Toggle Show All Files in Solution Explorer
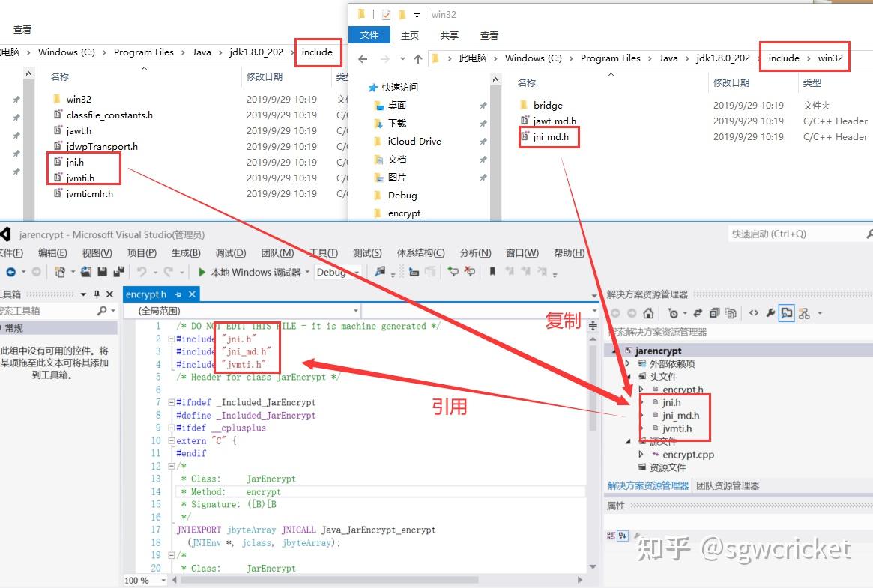 (x=731, y=313)
